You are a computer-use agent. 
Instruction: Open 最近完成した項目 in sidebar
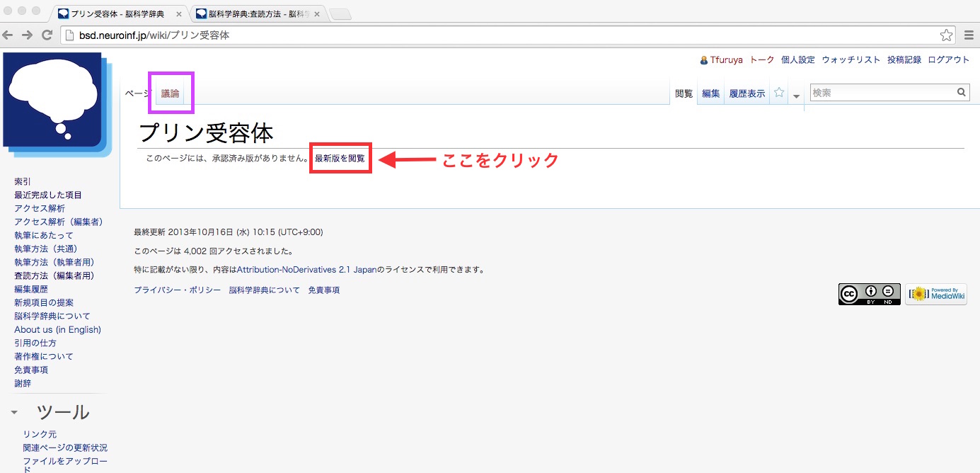(x=48, y=195)
